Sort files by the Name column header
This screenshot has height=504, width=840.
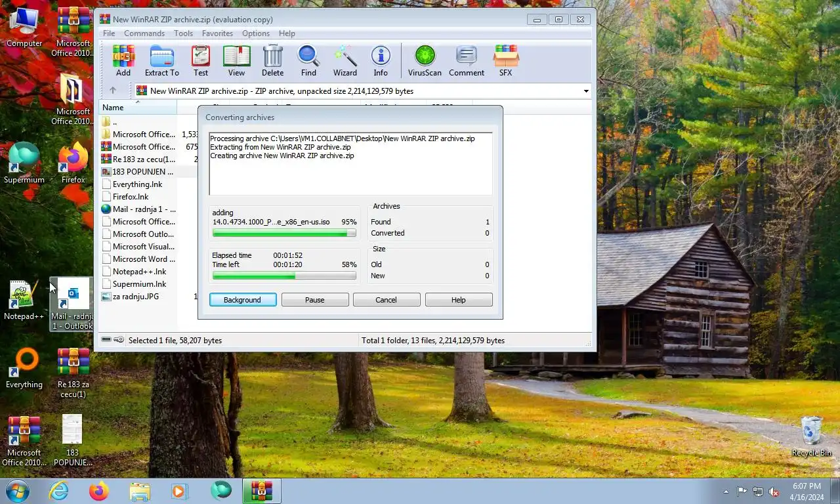138,108
